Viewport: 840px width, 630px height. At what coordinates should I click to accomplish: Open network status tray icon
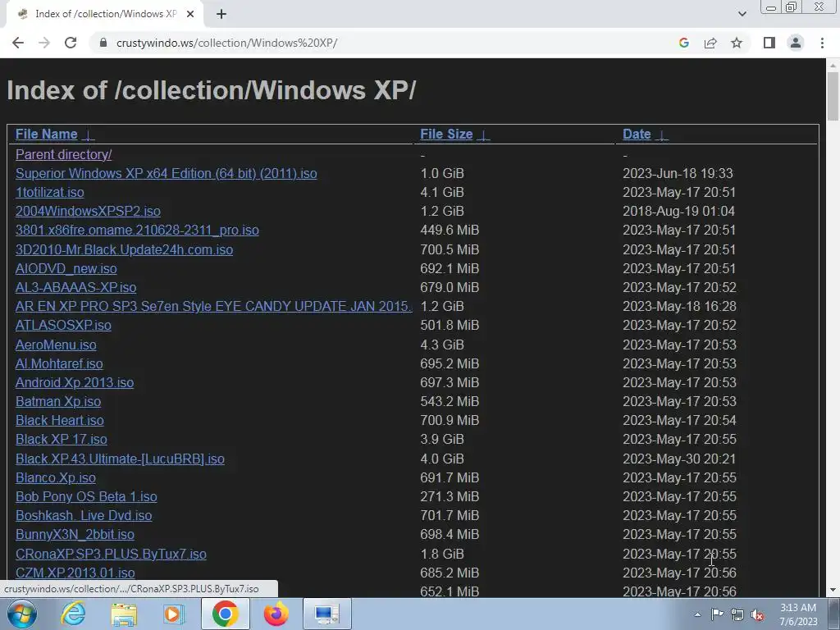coord(737,614)
